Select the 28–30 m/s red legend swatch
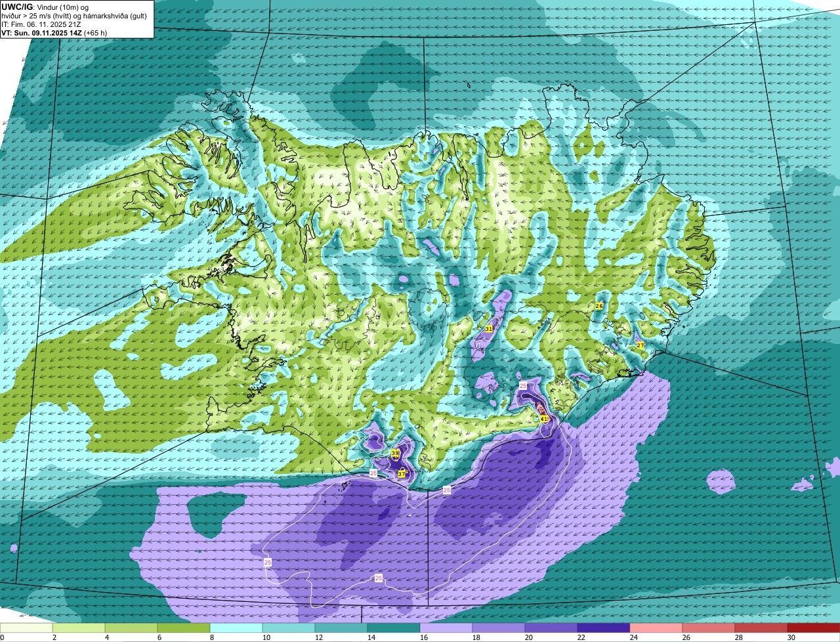This screenshot has height=642, width=840. [x=761, y=628]
